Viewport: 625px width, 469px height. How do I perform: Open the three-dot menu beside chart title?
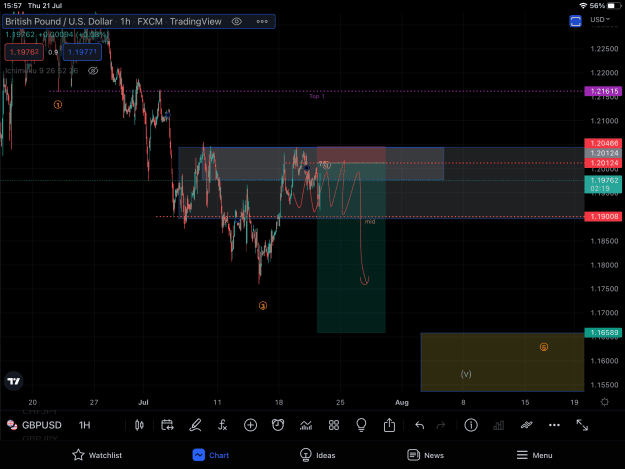262,22
